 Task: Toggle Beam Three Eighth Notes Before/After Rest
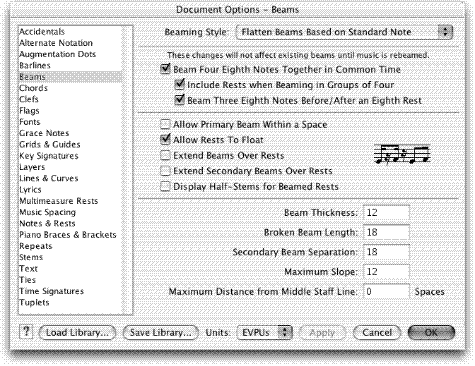click(179, 100)
